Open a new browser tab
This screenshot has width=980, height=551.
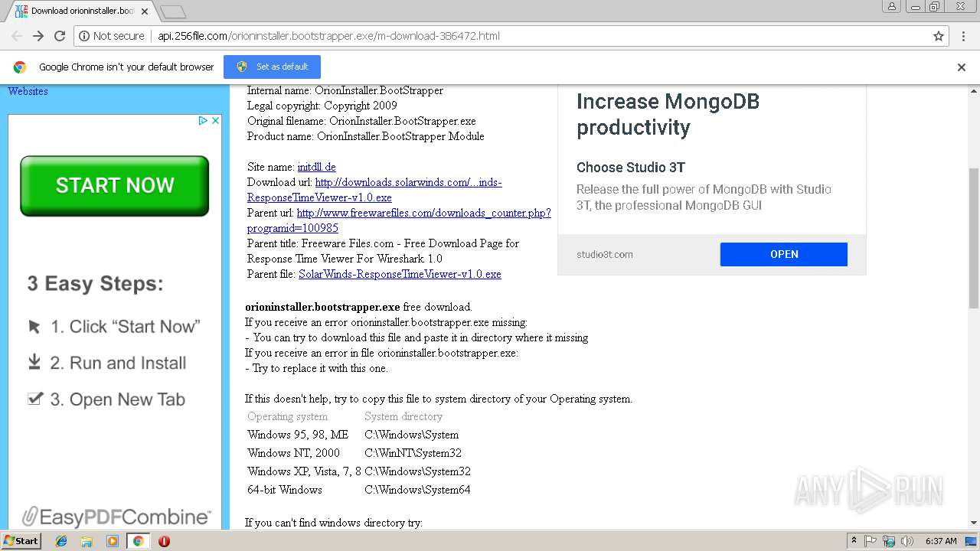(x=173, y=11)
